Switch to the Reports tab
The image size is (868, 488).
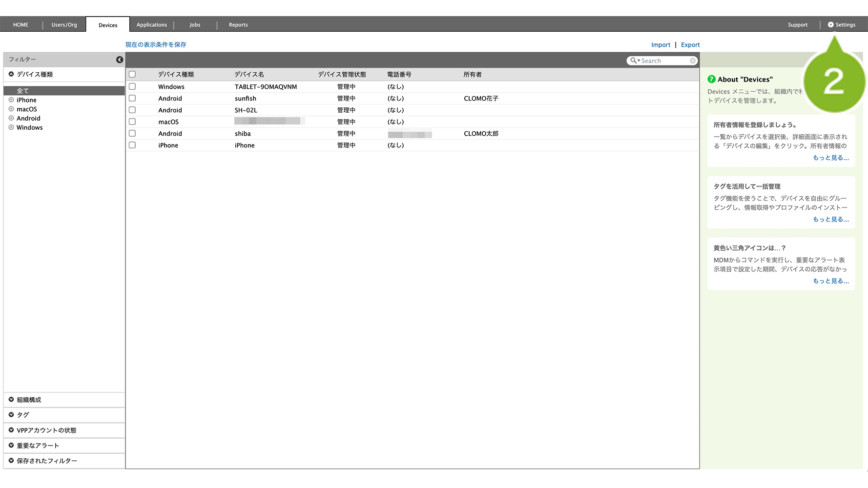238,25
